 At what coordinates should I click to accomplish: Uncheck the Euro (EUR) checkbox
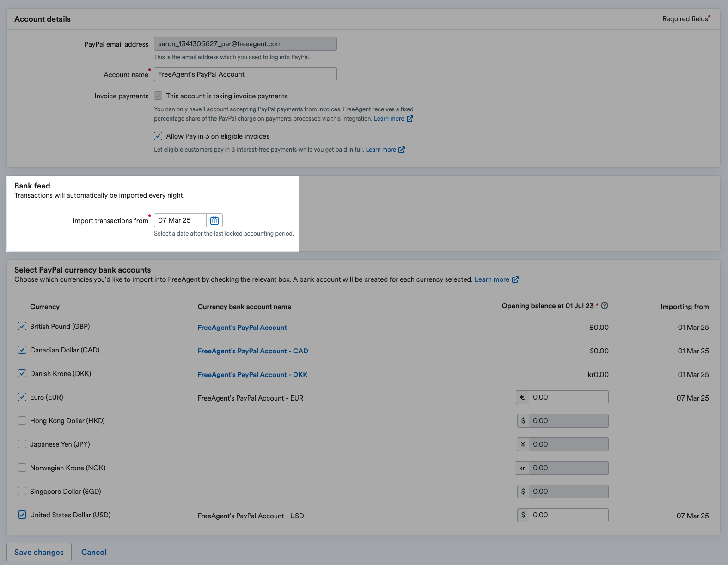click(22, 397)
